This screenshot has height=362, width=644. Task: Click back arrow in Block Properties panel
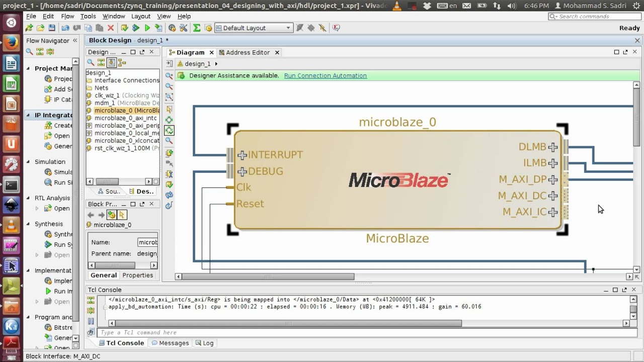tap(91, 215)
